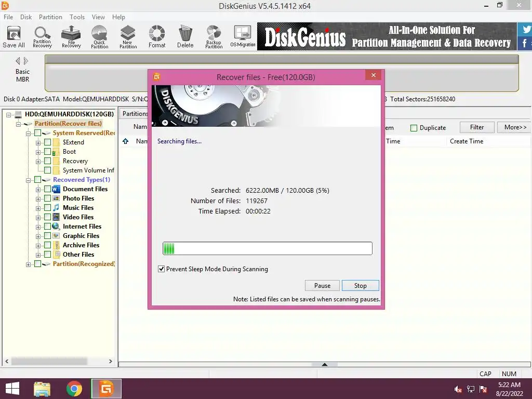
Task: Check System Reserved partition checkbox
Action: click(x=37, y=132)
